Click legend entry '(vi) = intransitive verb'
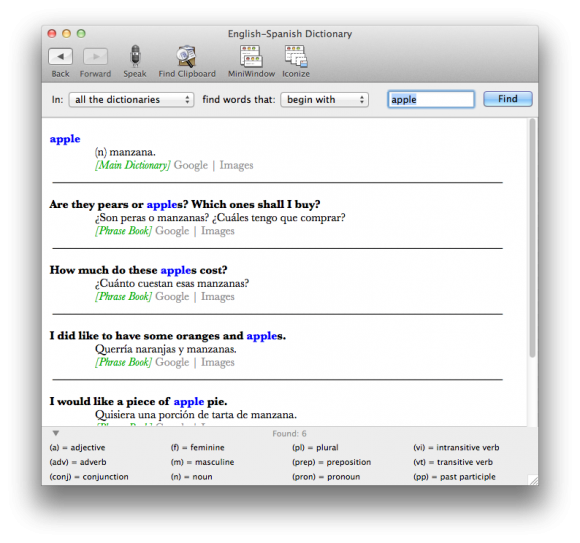This screenshot has height=543, width=580. 456,448
